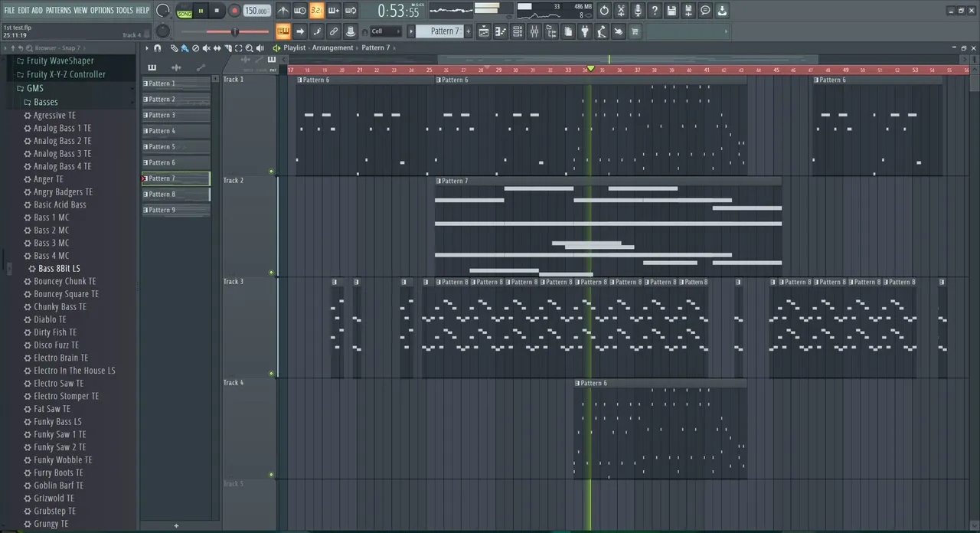Select the Slip tool in Playlist
Image resolution: width=980 pixels, height=533 pixels.
tap(217, 48)
